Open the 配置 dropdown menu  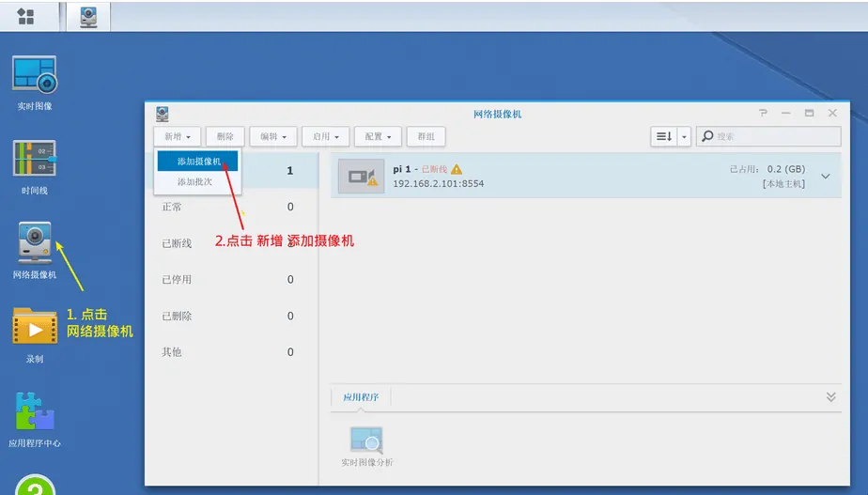379,136
